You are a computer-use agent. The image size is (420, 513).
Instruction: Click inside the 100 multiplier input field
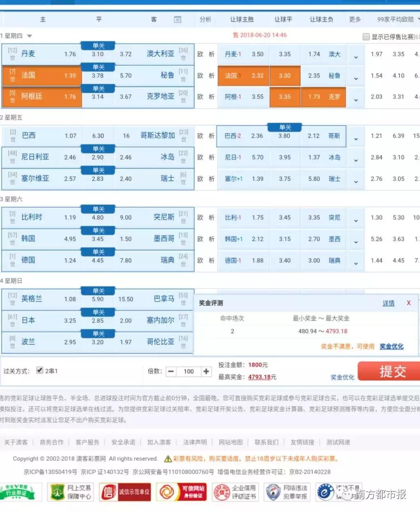tap(188, 371)
